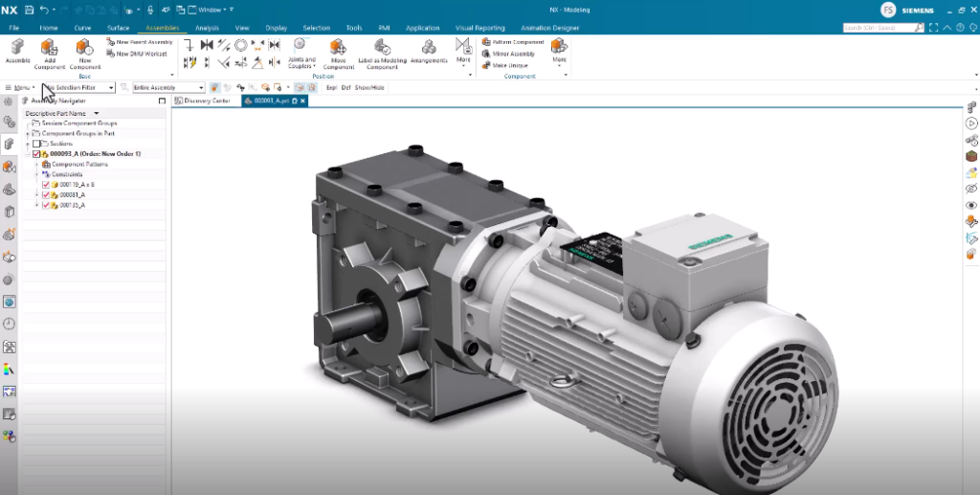Click the Arrangements icon in the ribbon
980x495 pixels.
tap(429, 48)
